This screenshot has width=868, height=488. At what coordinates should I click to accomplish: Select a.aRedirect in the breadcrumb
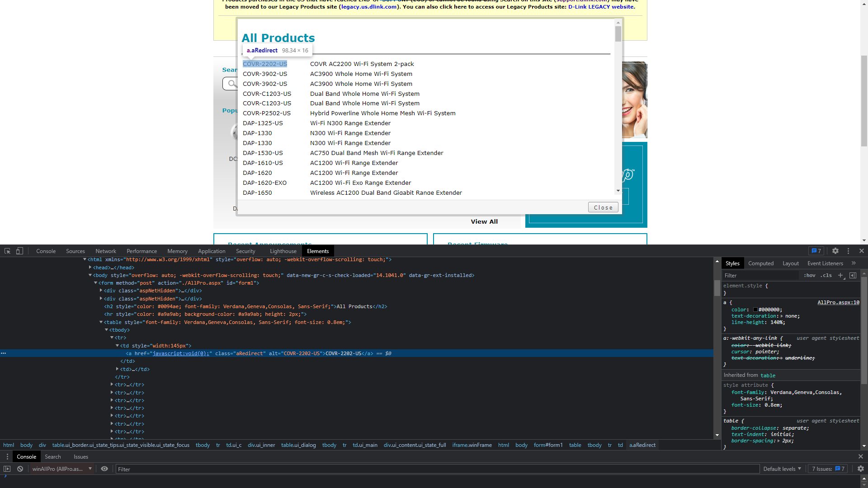642,445
